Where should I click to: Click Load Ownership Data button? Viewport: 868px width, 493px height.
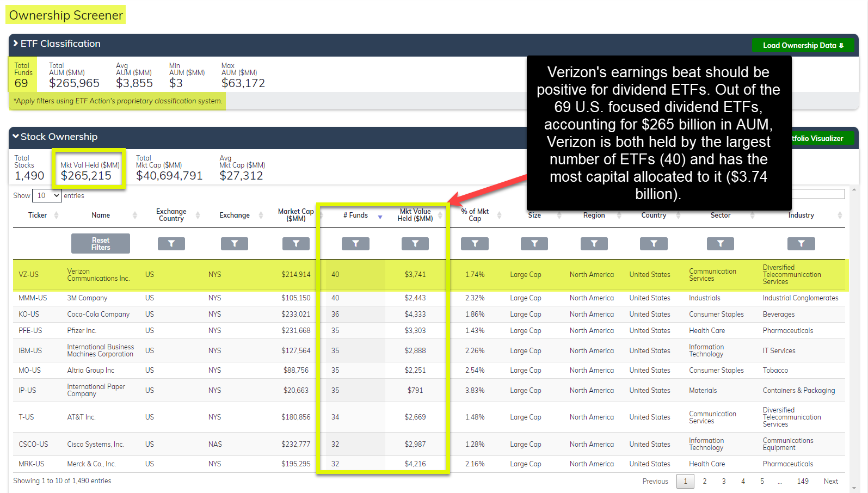803,45
